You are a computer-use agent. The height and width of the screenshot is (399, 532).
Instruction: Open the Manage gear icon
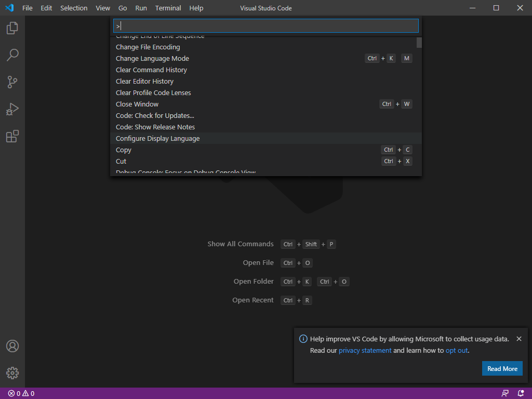pyautogui.click(x=12, y=373)
